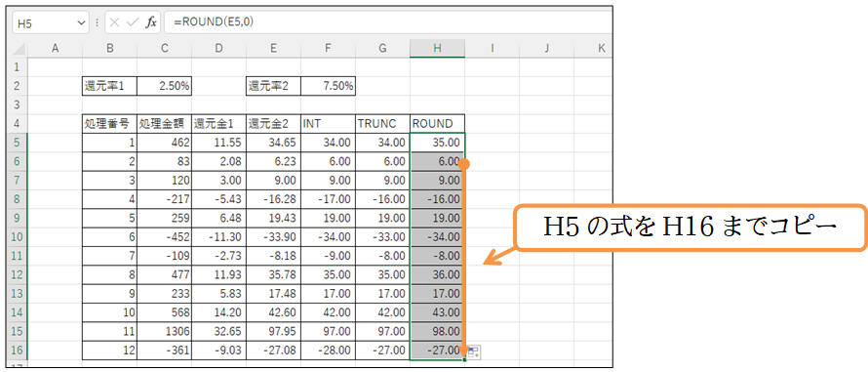This screenshot has width=868, height=372.
Task: Select column H header
Action: [x=437, y=49]
